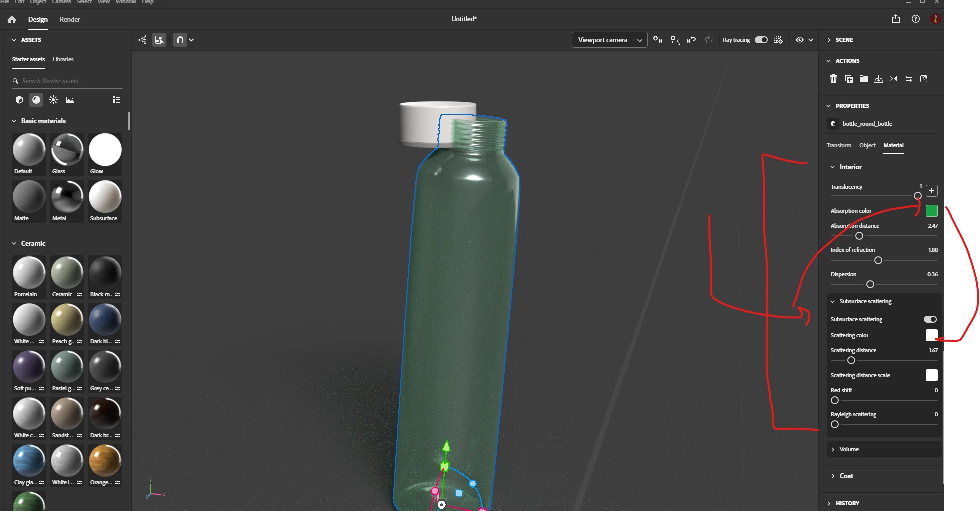Click the camera redo icon
Image resolution: width=980 pixels, height=511 pixels.
tap(709, 40)
